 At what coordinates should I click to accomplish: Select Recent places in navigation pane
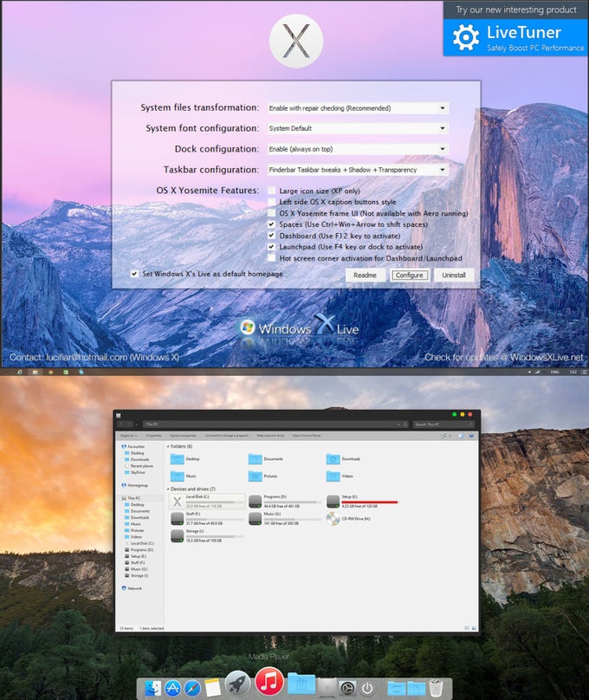point(139,465)
